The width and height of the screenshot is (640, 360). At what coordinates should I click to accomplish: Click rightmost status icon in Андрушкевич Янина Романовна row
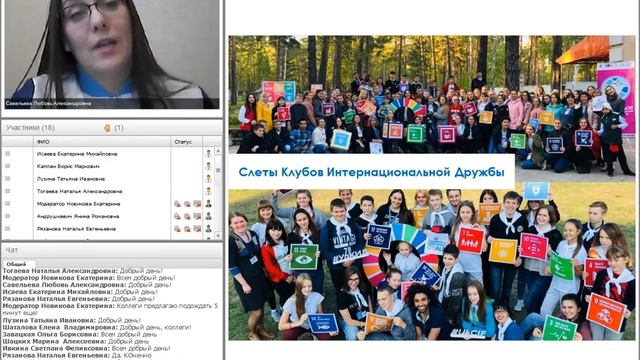pos(197,216)
